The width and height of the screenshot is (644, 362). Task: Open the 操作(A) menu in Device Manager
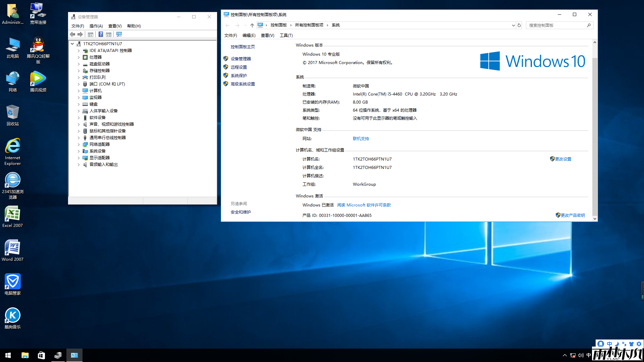(x=96, y=26)
